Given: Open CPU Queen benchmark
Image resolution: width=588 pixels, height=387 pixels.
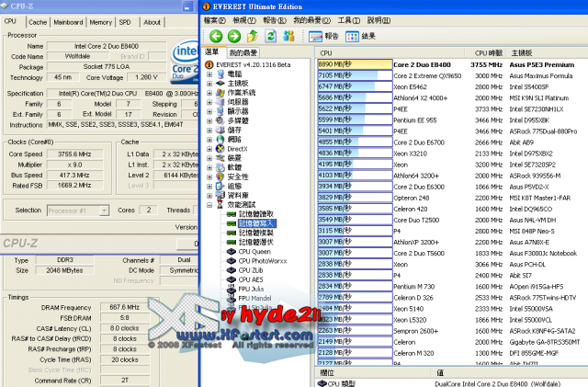Looking at the screenshot, I should (254, 252).
